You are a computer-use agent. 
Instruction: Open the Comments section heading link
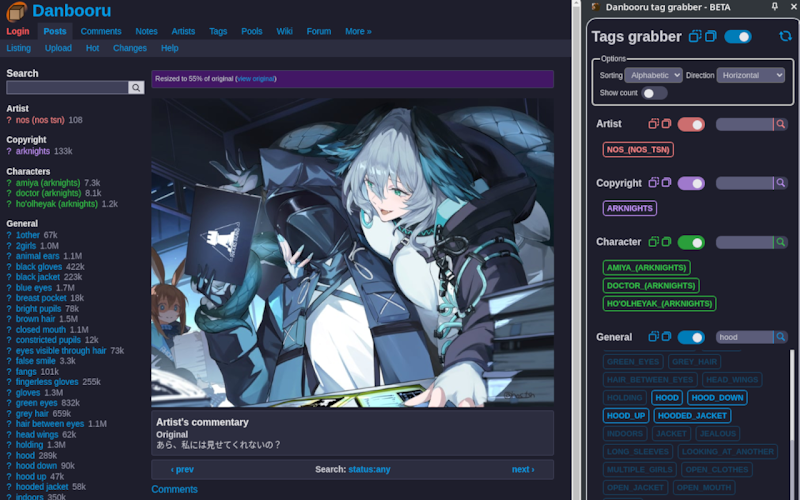click(x=174, y=489)
